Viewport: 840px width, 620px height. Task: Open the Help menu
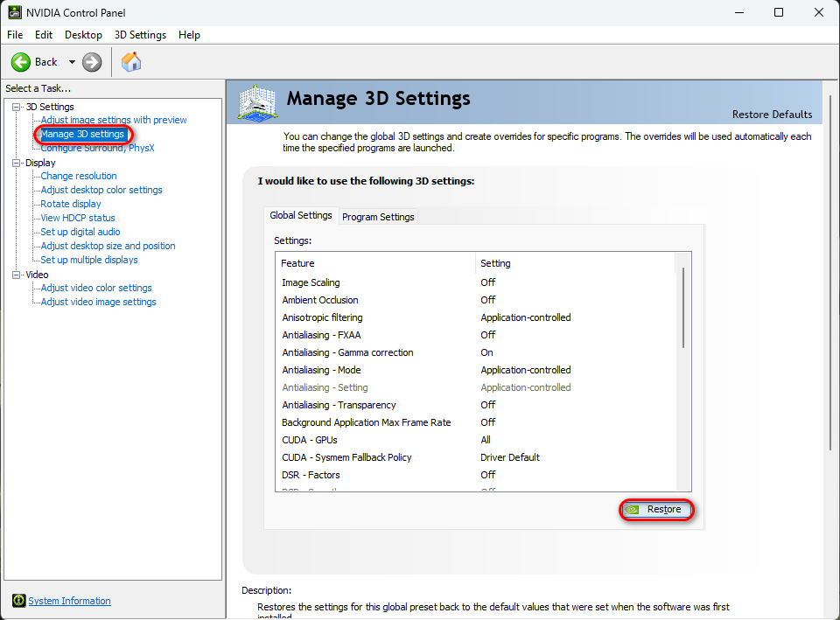click(189, 35)
